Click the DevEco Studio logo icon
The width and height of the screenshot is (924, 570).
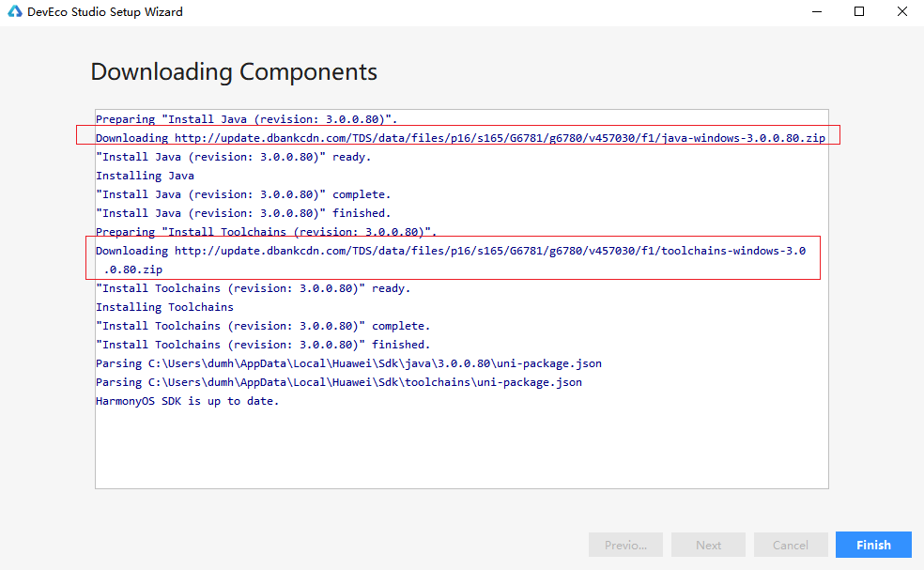[15, 12]
